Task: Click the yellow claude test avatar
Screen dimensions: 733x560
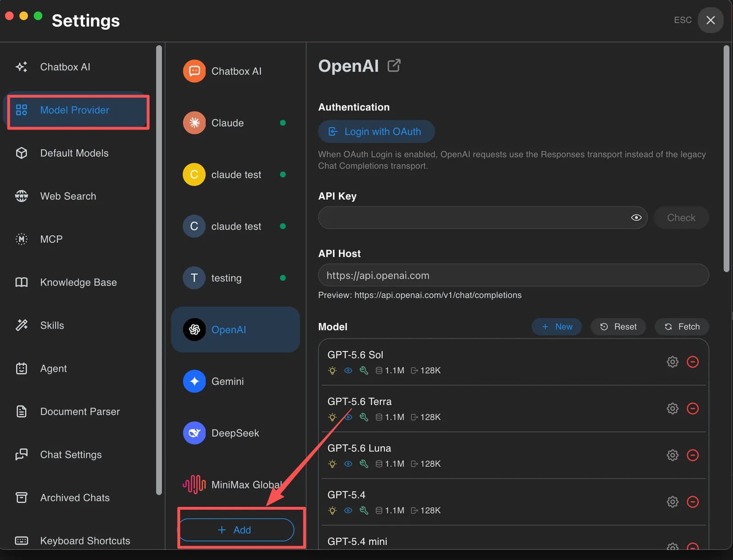Action: [x=194, y=175]
